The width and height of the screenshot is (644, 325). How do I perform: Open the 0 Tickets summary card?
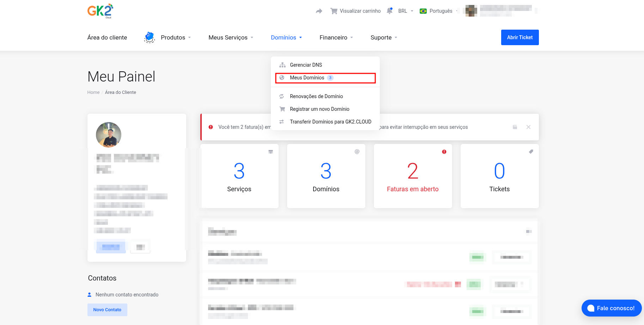pyautogui.click(x=500, y=176)
